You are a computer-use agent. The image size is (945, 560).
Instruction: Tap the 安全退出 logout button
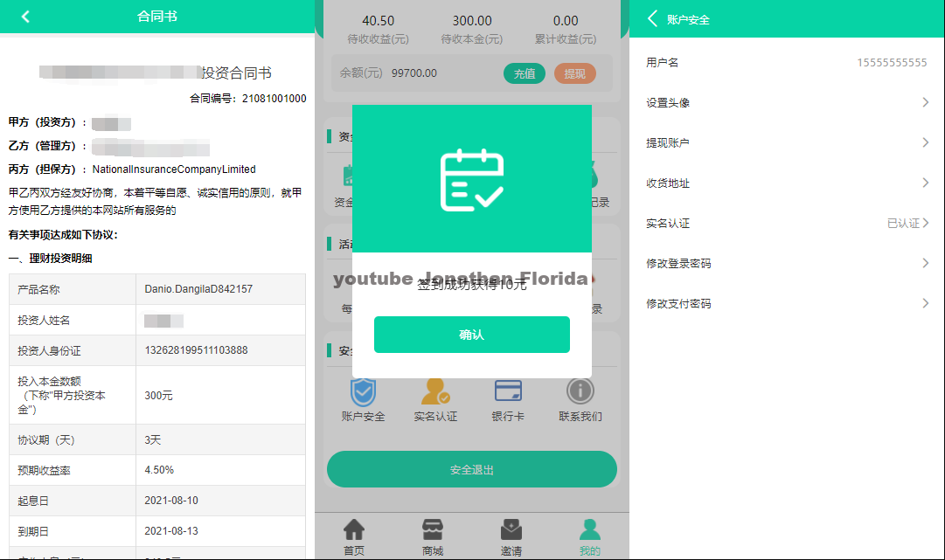pyautogui.click(x=471, y=469)
